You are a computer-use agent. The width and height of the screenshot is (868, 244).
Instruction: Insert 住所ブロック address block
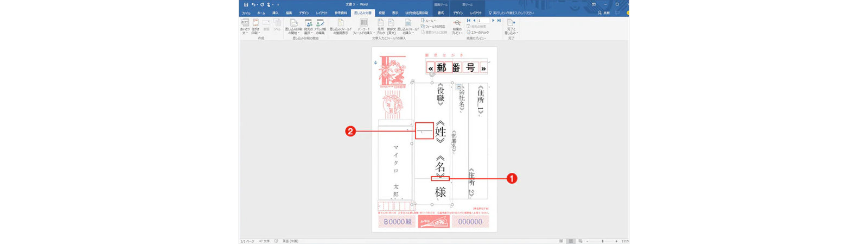(x=381, y=27)
